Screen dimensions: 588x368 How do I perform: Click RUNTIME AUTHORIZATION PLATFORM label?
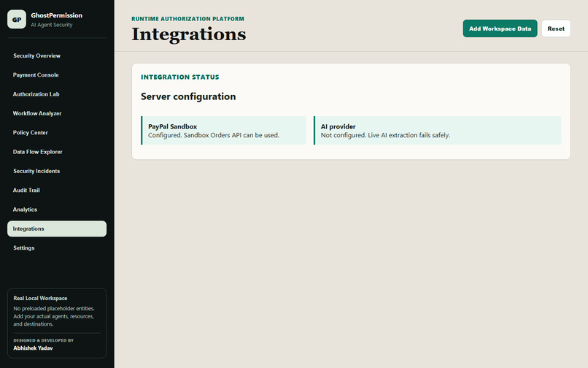coord(188,19)
